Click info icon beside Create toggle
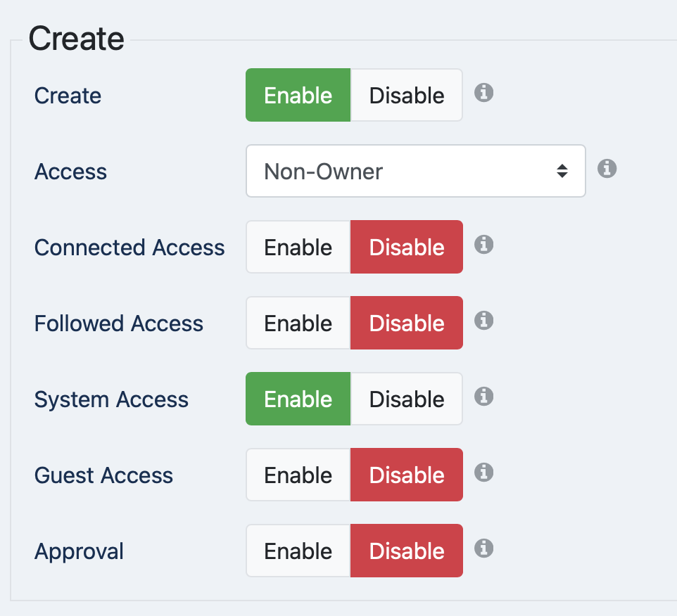 483,93
